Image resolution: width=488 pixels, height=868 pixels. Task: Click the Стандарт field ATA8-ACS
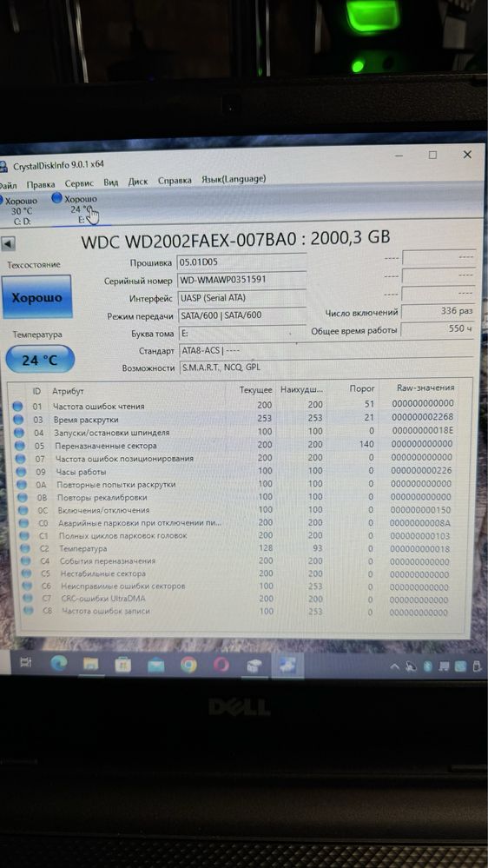327,351
